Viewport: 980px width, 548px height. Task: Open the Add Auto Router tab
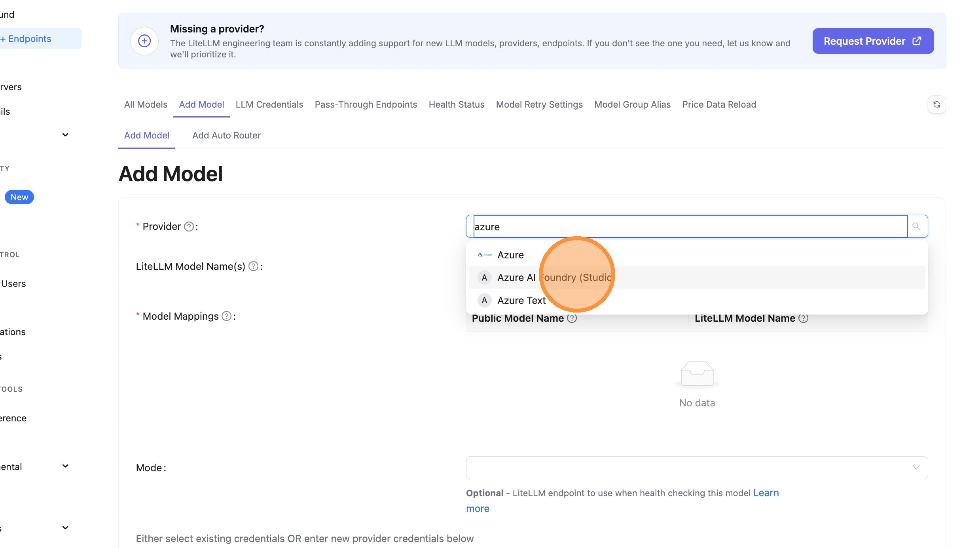pyautogui.click(x=226, y=135)
